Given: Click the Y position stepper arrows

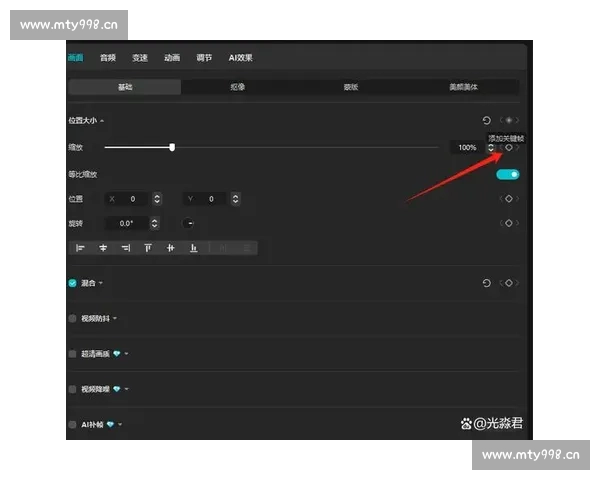Looking at the screenshot, I should [x=235, y=199].
